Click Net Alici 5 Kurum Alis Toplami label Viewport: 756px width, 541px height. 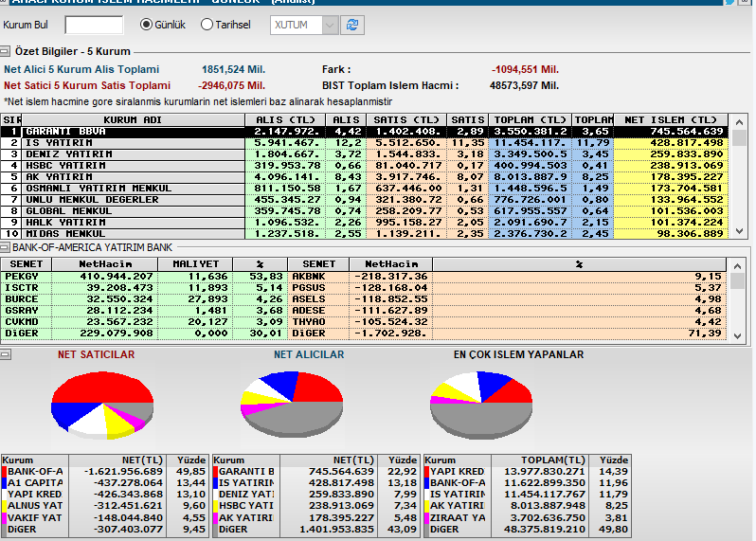click(81, 69)
